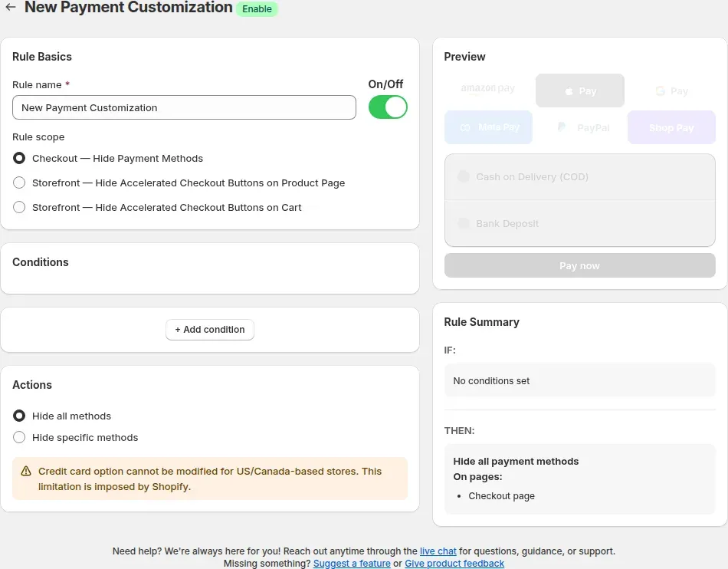728x569 pixels.
Task: Go back using the left arrow icon
Action: 10,7
